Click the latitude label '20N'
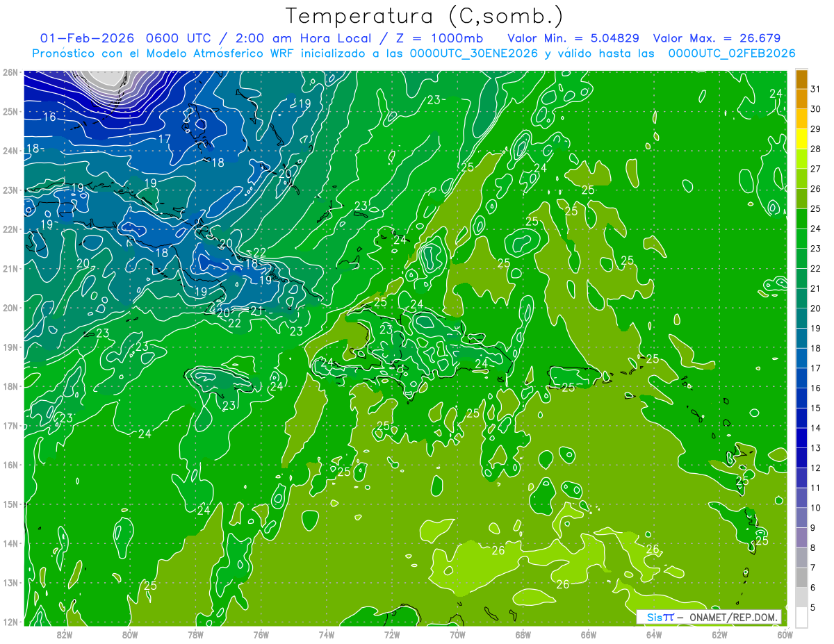Viewport: 834px width, 644px height. point(10,308)
